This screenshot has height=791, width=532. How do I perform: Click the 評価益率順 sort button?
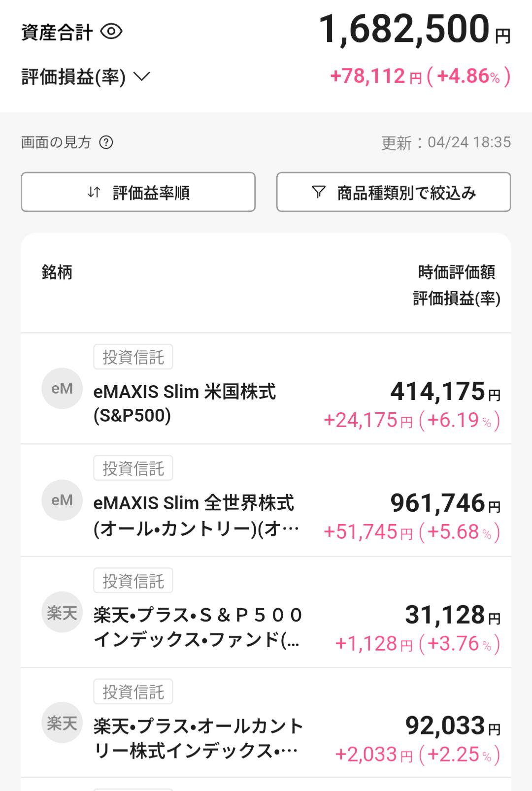point(138,192)
